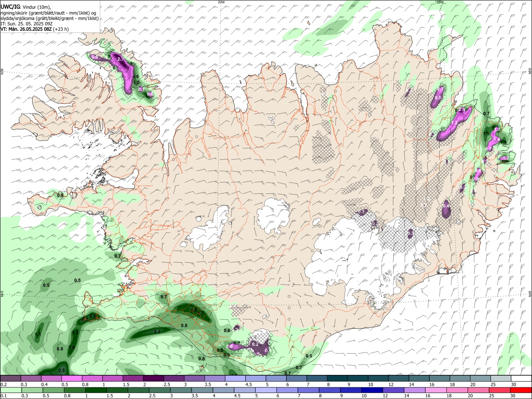Click the label 12 in the top legend row
Screen dimensions: 532x399
[391, 384]
